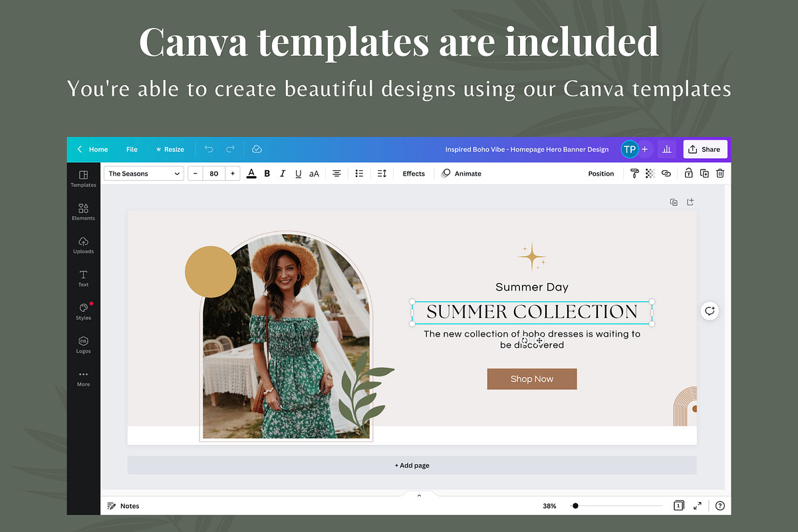Open The Seasons font dropdown
This screenshot has width=798, height=532.
pyautogui.click(x=144, y=174)
